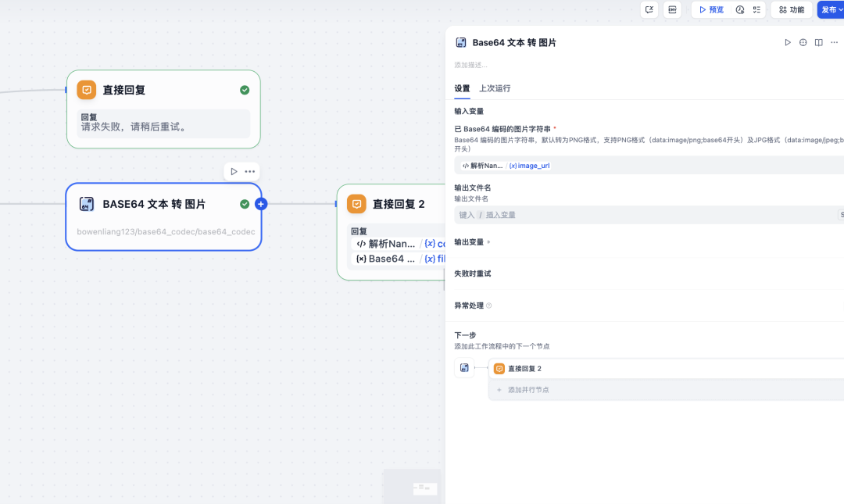
Task: Click the split-layout icon in node panel header
Action: point(818,42)
